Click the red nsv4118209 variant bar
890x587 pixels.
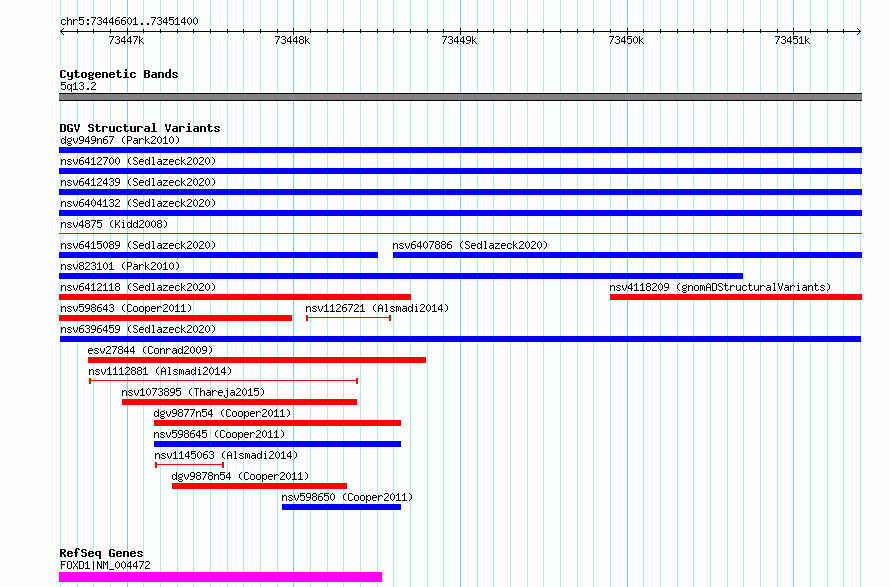pos(736,297)
